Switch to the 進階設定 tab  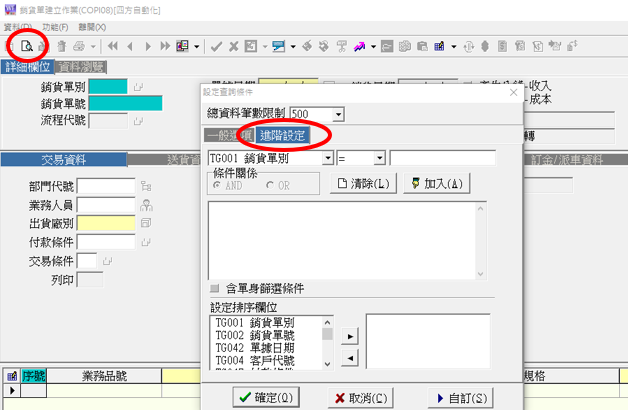(282, 135)
